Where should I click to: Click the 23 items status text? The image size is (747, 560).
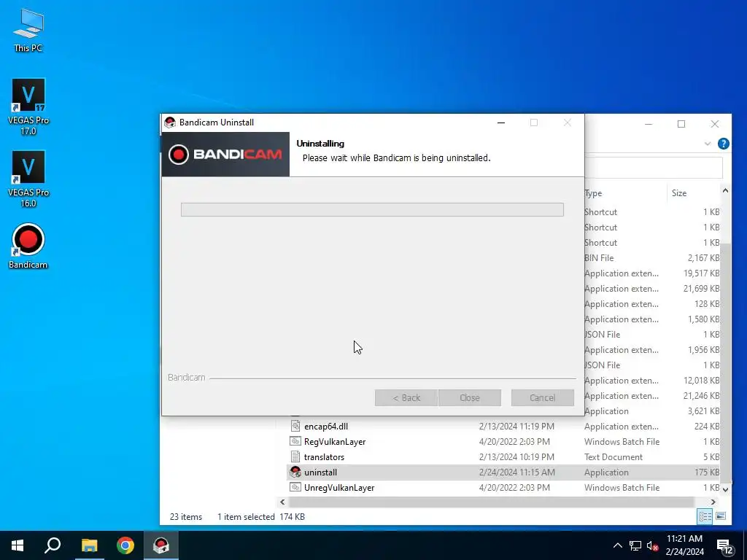pos(186,517)
